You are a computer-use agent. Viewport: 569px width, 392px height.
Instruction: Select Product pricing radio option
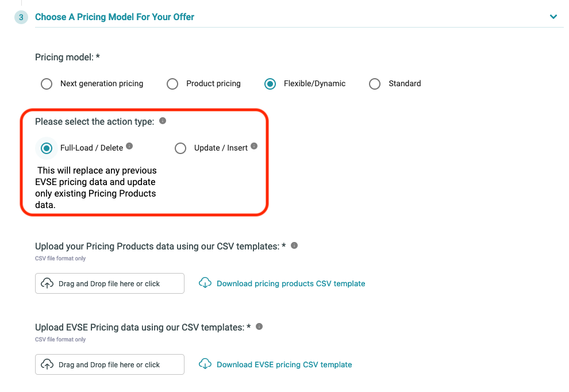(x=172, y=84)
